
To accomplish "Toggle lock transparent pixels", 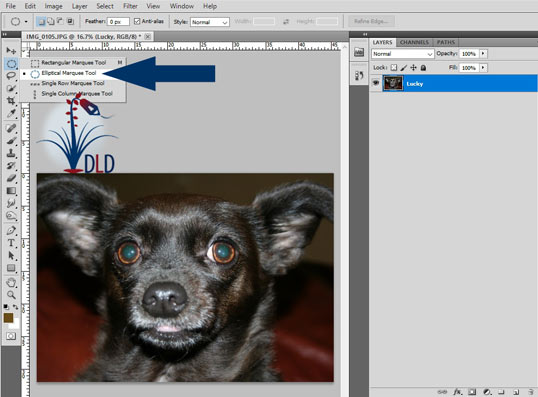I will click(394, 68).
